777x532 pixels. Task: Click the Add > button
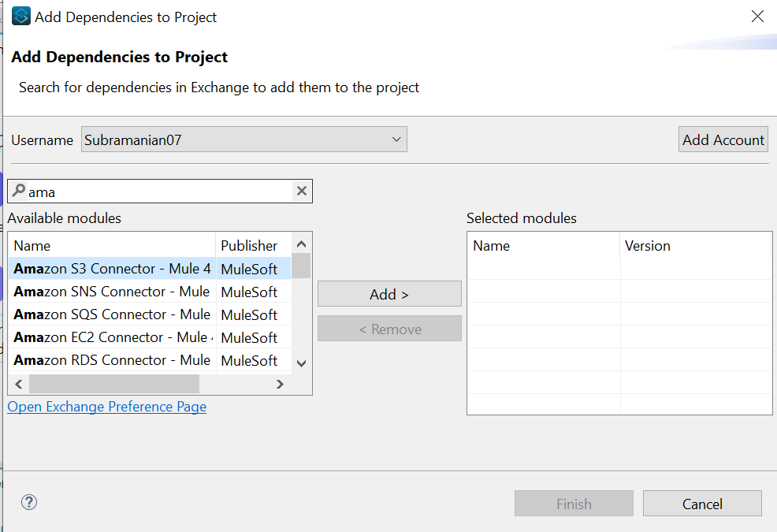(389, 294)
